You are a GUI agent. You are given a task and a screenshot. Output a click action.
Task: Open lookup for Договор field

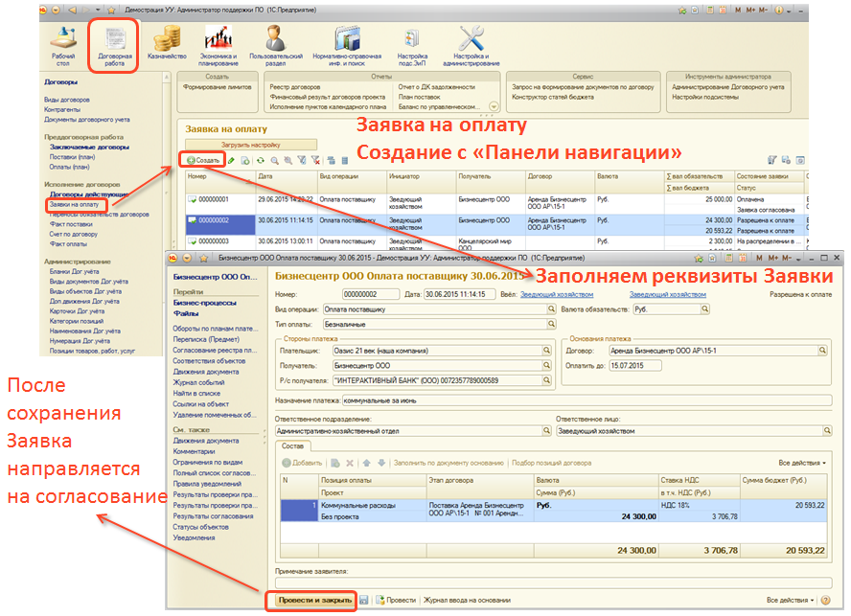821,351
